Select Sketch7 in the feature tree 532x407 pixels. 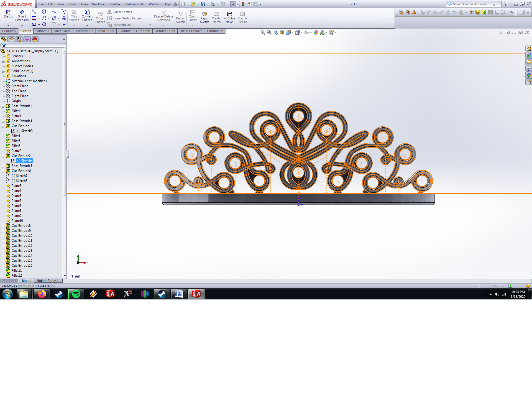[22, 176]
